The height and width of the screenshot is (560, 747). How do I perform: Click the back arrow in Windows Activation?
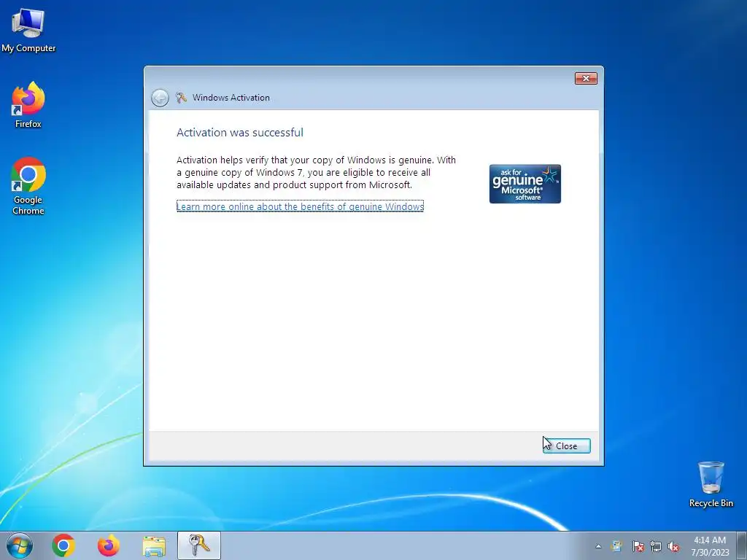click(x=160, y=98)
